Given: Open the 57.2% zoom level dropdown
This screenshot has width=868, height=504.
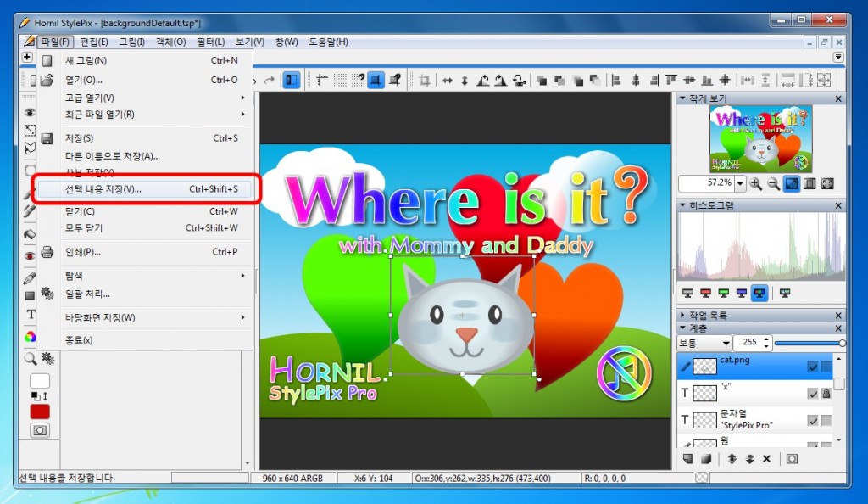Looking at the screenshot, I should coord(740,184).
